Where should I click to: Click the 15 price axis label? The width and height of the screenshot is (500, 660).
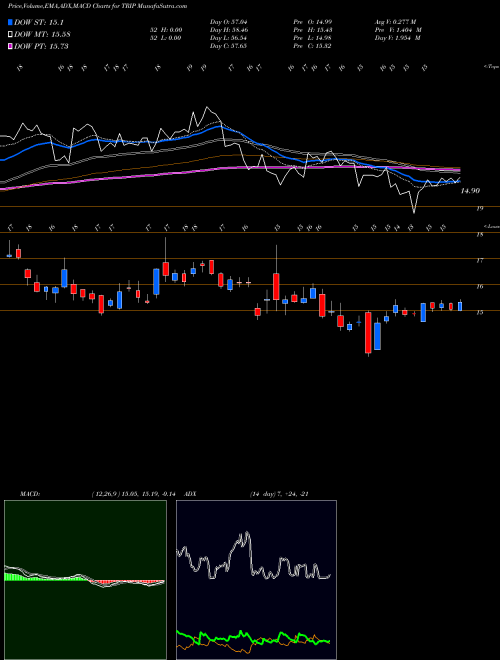(479, 312)
